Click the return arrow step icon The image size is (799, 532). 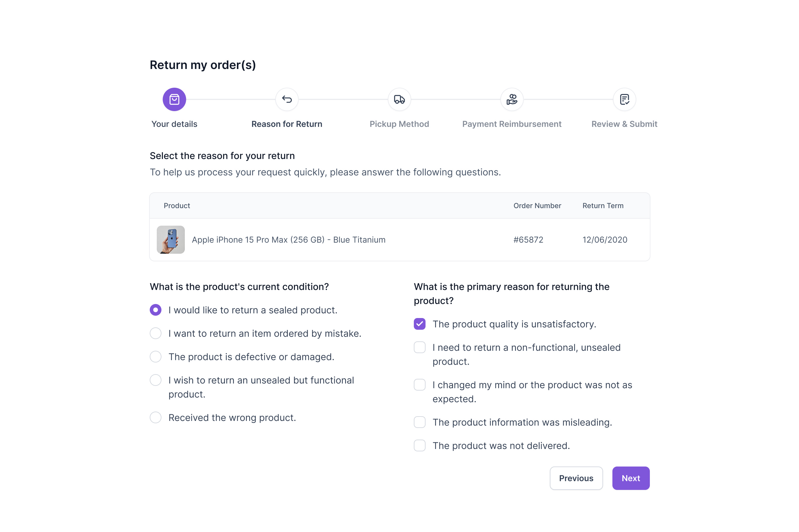[287, 99]
